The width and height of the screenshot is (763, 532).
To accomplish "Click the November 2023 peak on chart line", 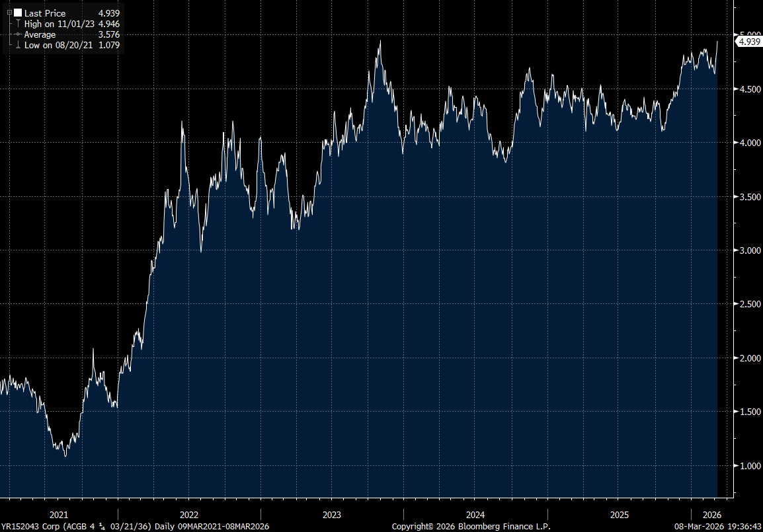I will click(x=380, y=42).
